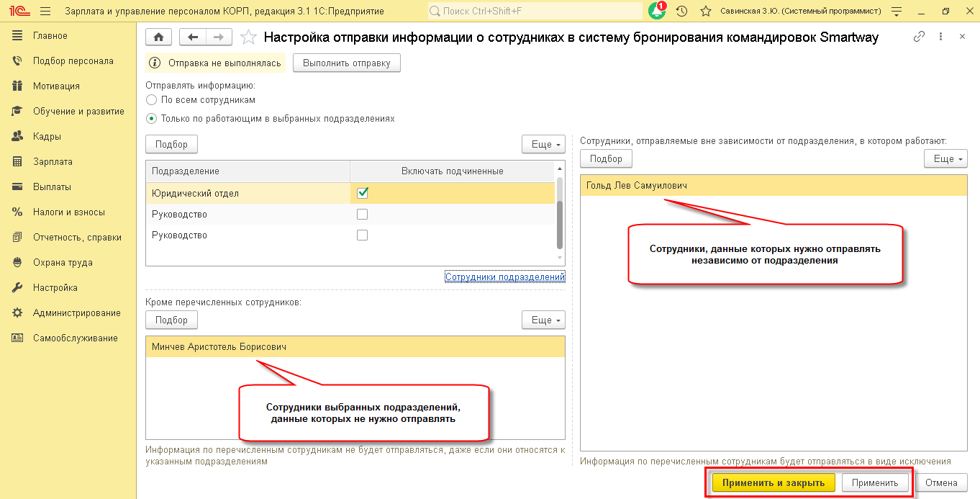Open Еще menu above departments table
980x499 pixels.
(x=543, y=144)
